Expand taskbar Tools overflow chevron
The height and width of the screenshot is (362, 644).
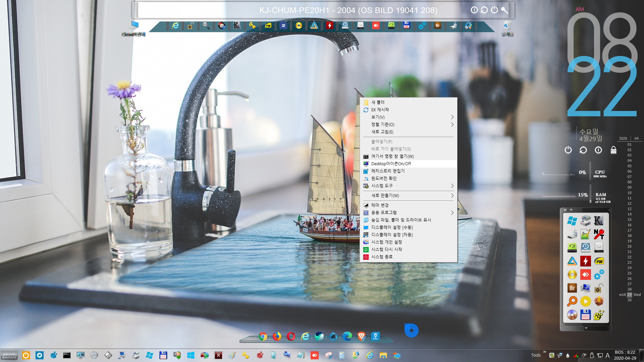point(544,352)
